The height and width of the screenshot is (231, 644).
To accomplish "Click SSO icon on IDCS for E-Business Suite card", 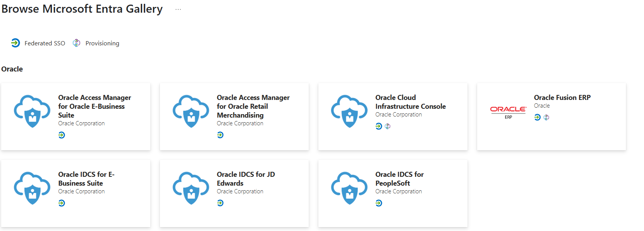I will tap(62, 203).
